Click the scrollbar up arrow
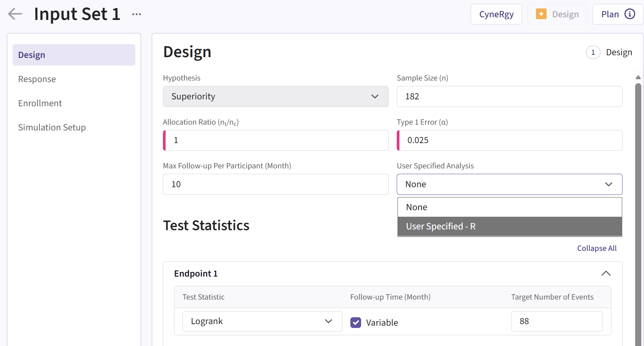Screen dimensions: 644x346 [x=638, y=77]
